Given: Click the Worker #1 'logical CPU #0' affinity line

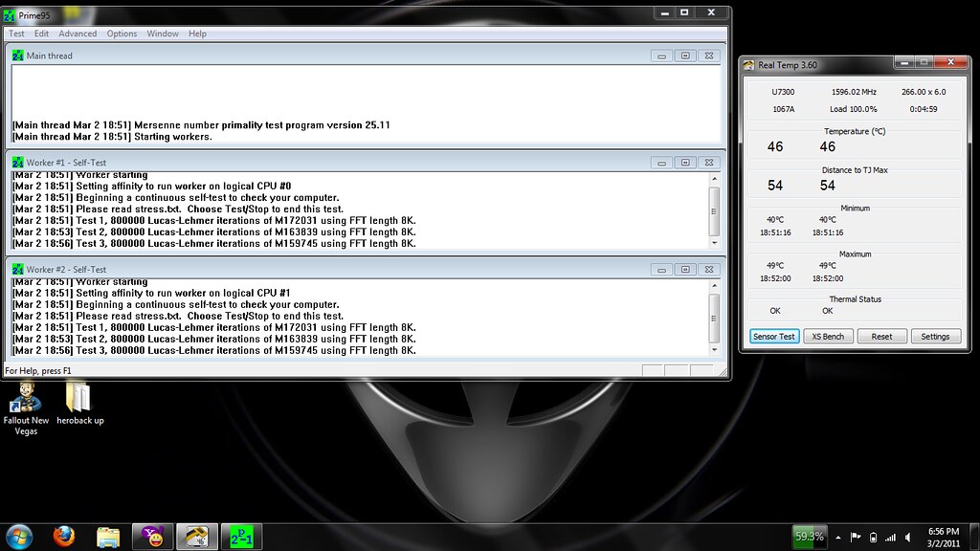Looking at the screenshot, I should click(152, 187).
